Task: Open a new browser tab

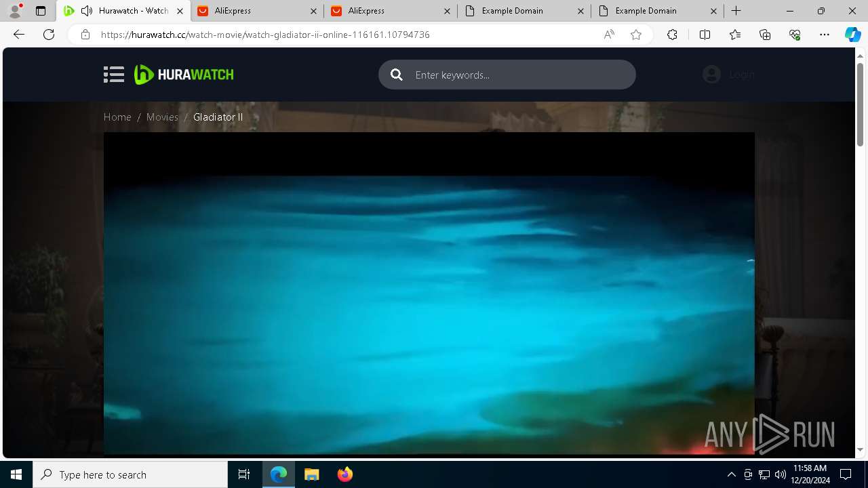Action: [736, 11]
